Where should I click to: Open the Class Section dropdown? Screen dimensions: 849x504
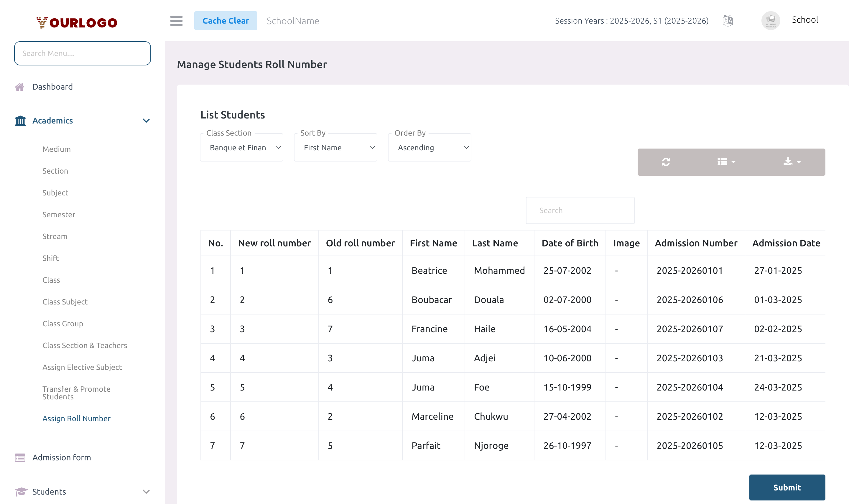point(241,147)
